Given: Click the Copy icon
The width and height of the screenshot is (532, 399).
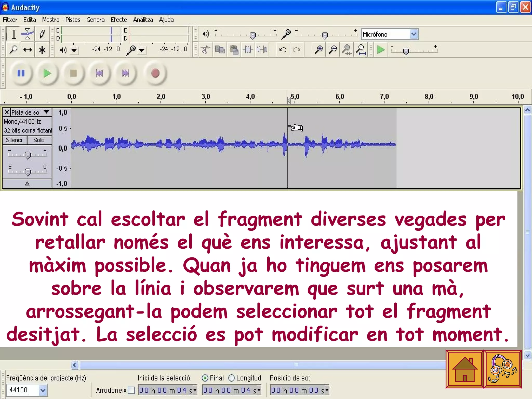Looking at the screenshot, I should point(220,49).
